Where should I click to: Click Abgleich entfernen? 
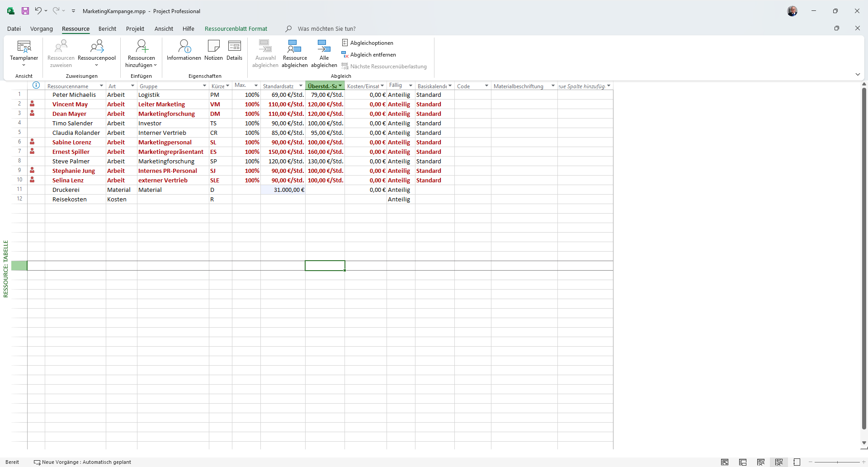[x=369, y=55]
